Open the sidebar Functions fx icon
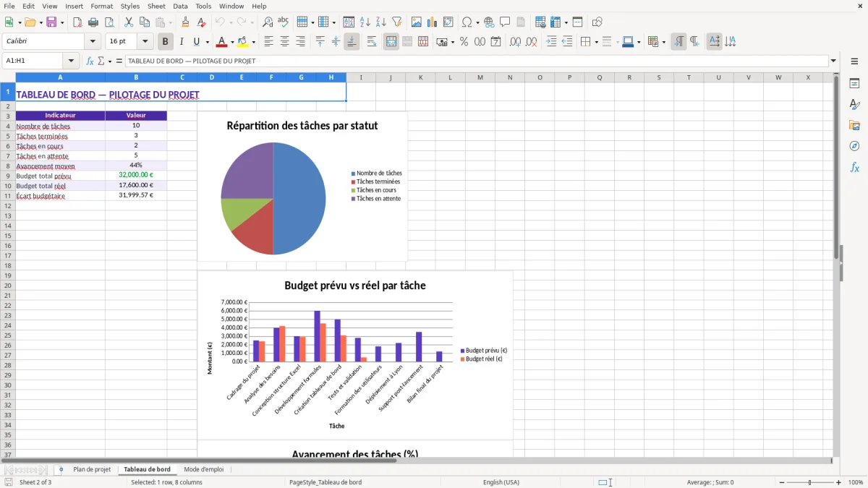The height and width of the screenshot is (488, 868). pyautogui.click(x=854, y=167)
